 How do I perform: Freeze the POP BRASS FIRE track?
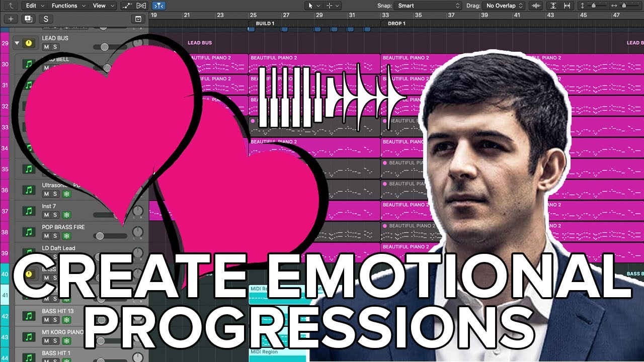pos(66,236)
